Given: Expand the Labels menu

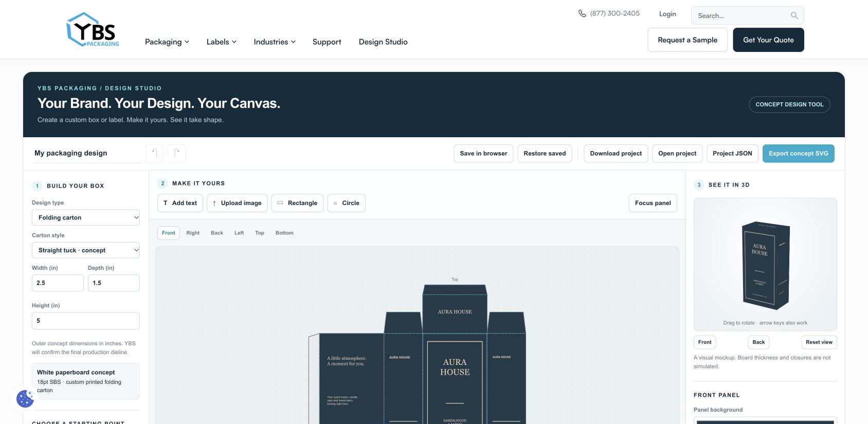Looking at the screenshot, I should [222, 42].
